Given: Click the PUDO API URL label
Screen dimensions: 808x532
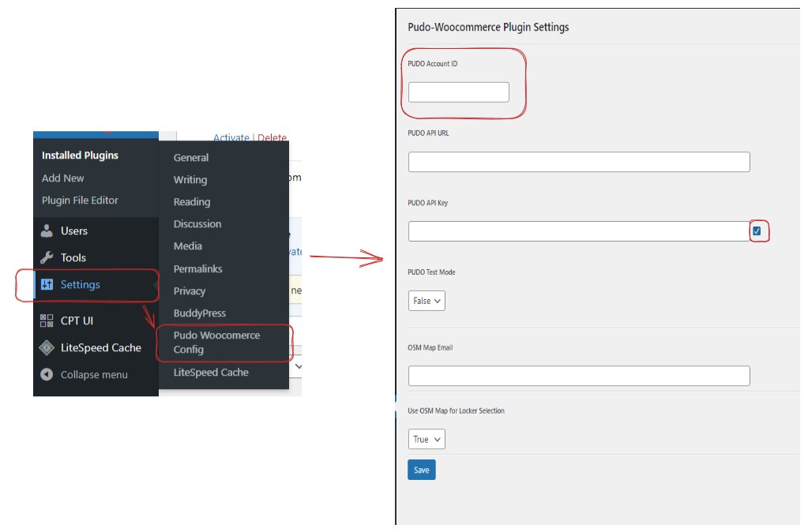Looking at the screenshot, I should 428,133.
